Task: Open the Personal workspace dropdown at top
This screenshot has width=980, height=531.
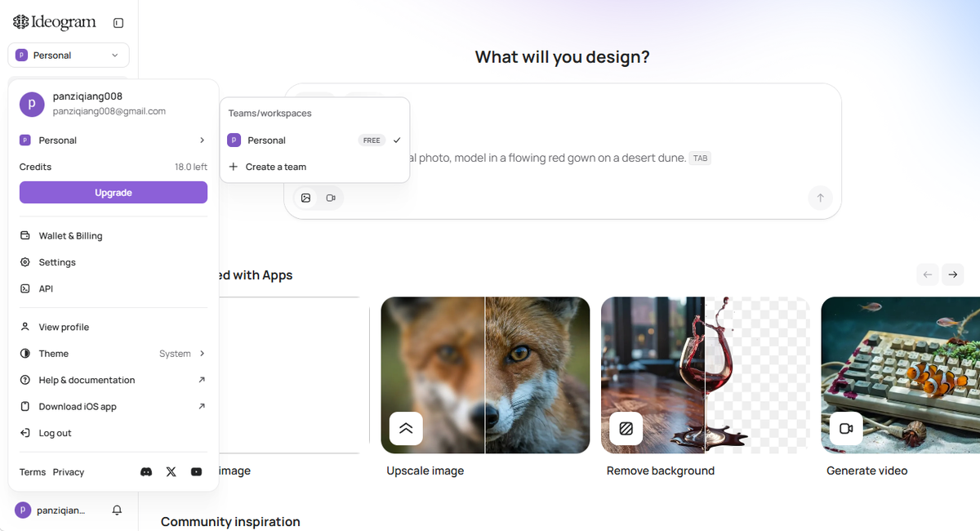Action: click(69, 56)
